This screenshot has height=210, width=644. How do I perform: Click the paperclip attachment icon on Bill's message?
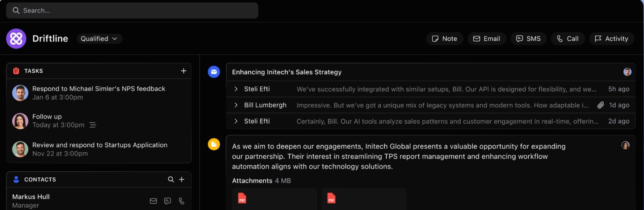click(601, 105)
